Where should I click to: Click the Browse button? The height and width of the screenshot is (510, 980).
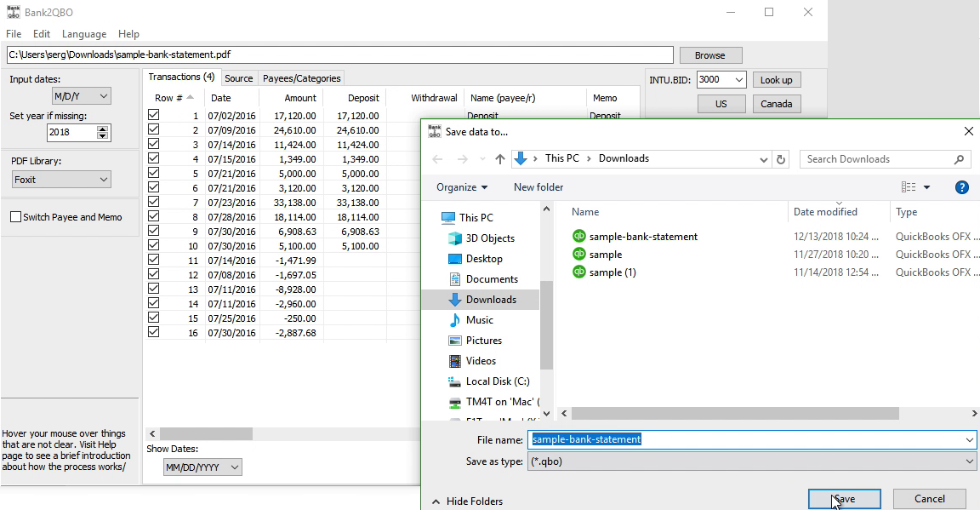[x=710, y=55]
